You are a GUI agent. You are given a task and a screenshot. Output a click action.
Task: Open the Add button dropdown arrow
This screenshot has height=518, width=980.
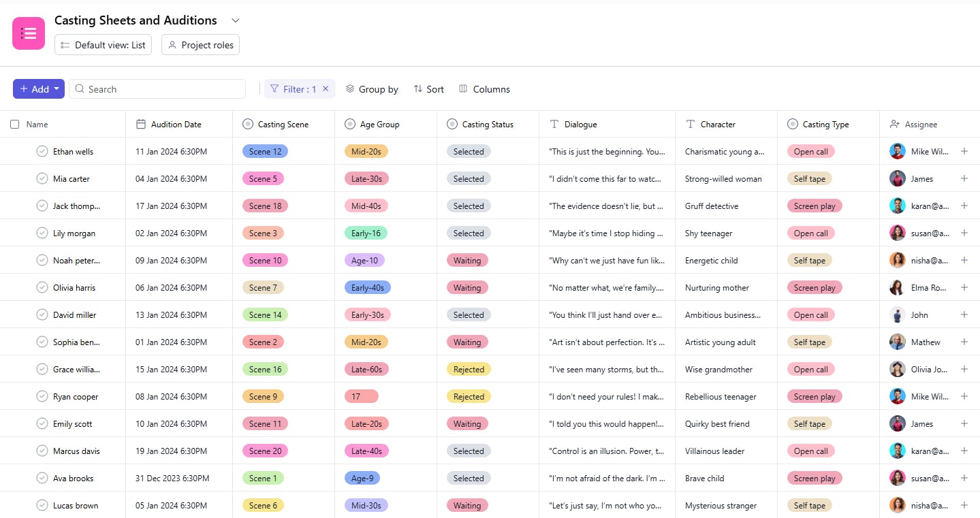[x=57, y=89]
